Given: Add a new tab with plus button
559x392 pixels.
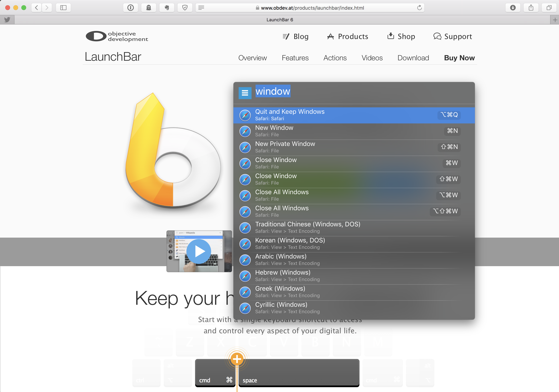Looking at the screenshot, I should [555, 20].
